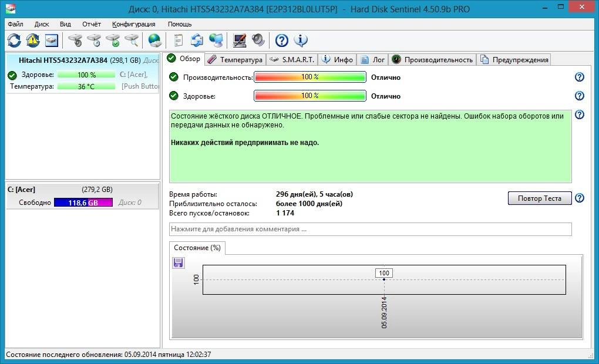Image resolution: width=599 pixels, height=364 pixels.
Task: Click the 296 дня(ей), 5 часа(ов) value
Action: (314, 194)
